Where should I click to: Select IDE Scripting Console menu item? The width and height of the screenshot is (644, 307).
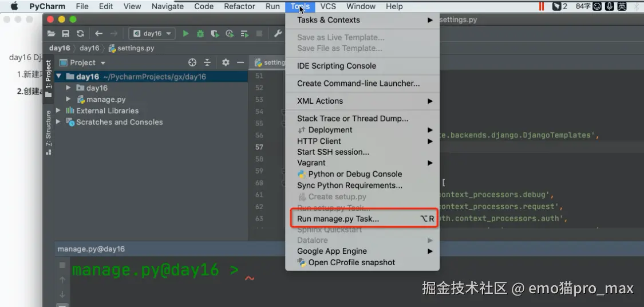362,66
